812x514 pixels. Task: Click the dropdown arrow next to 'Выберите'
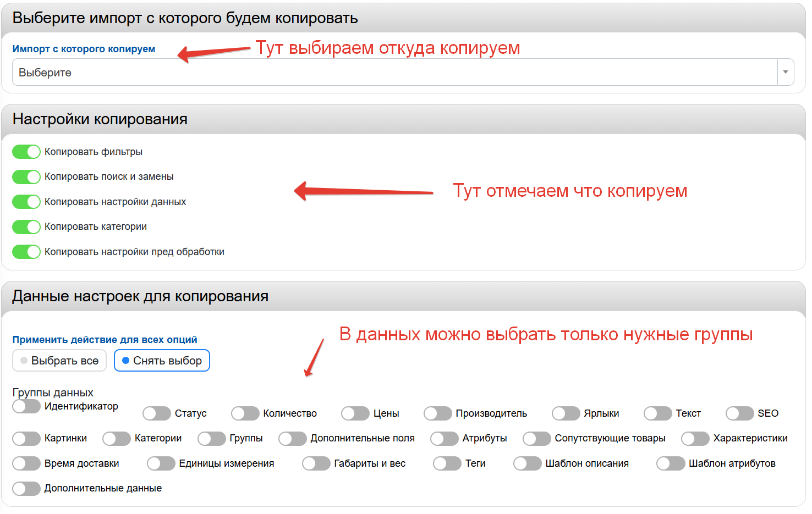point(785,73)
